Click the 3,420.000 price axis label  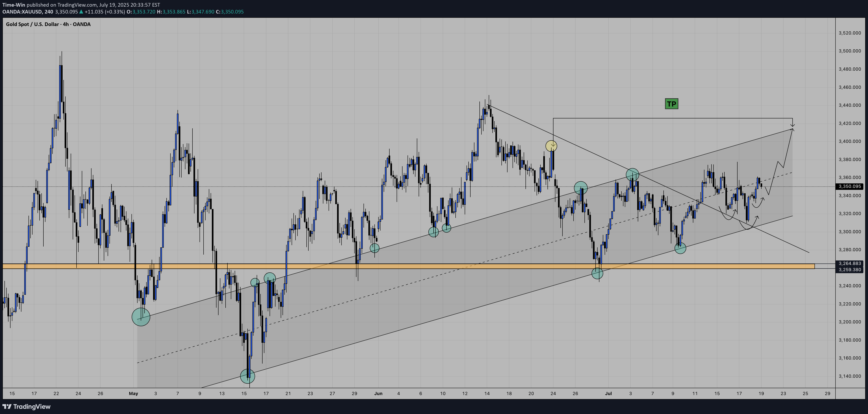pos(849,123)
